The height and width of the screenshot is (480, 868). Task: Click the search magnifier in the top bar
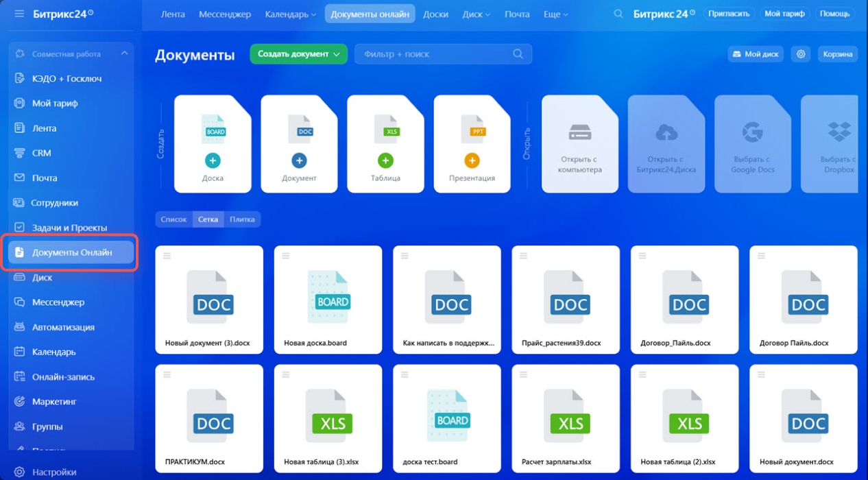pyautogui.click(x=618, y=14)
